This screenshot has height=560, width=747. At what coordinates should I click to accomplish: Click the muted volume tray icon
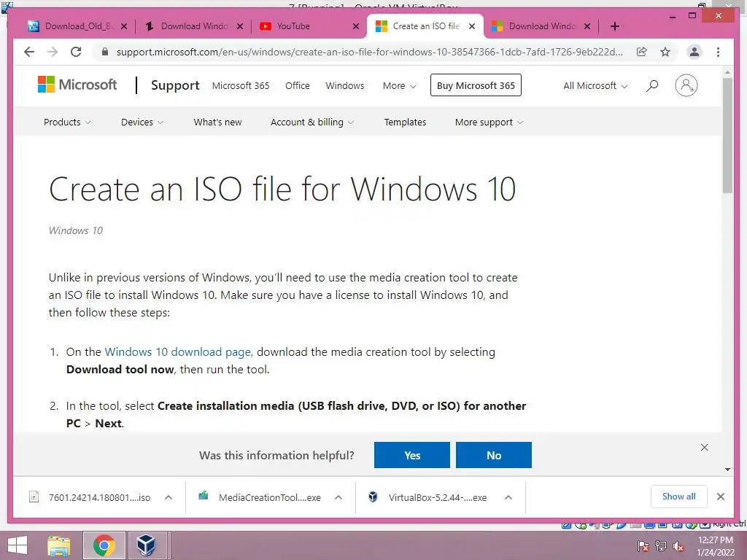[678, 546]
